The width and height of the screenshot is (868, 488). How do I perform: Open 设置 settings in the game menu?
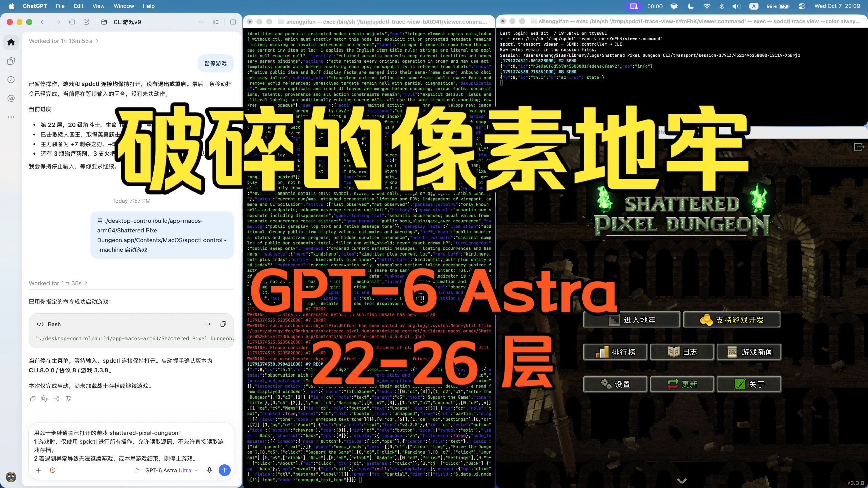[615, 384]
